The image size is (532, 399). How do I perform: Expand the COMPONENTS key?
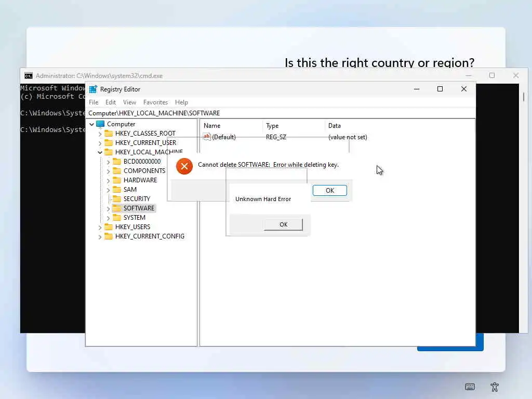coord(108,171)
